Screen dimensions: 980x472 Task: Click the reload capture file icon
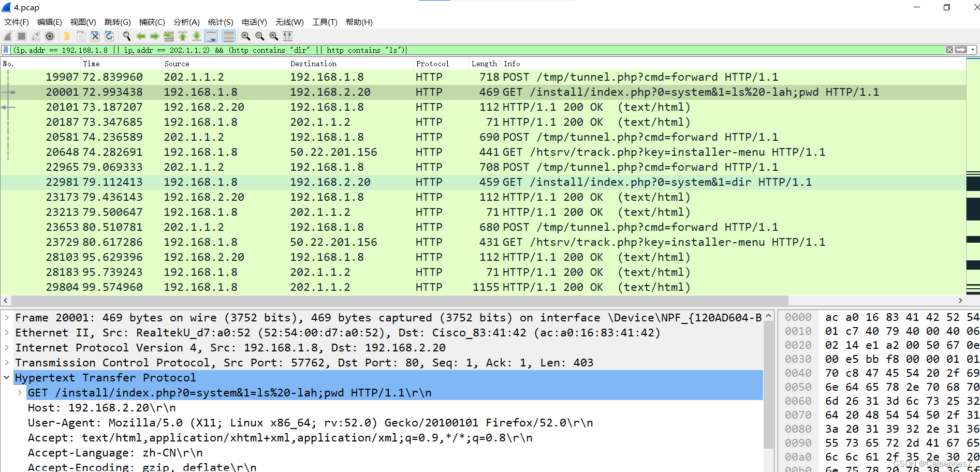(x=109, y=36)
